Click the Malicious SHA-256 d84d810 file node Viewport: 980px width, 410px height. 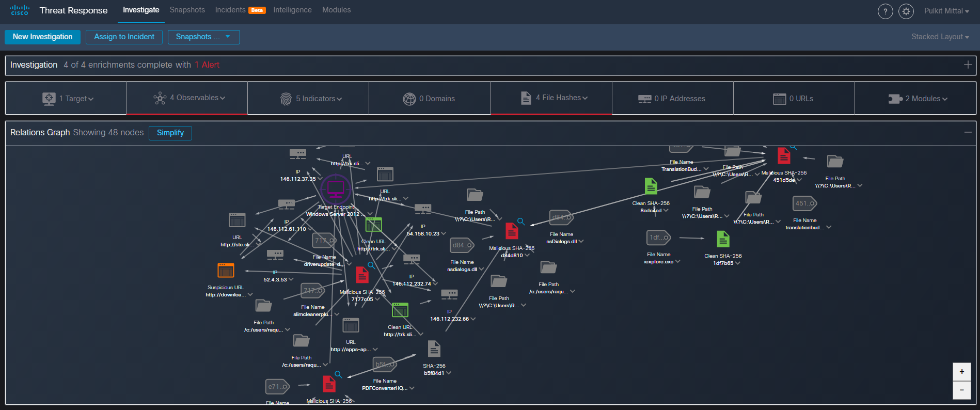click(512, 231)
